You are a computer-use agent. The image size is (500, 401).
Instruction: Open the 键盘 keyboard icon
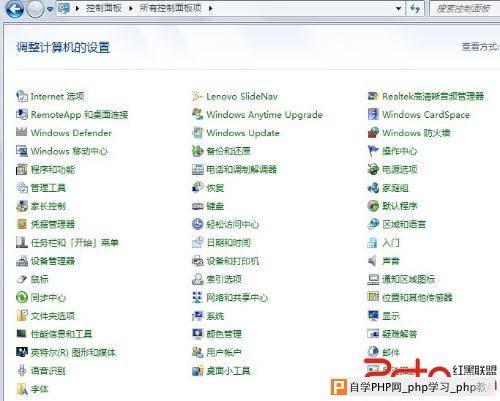(x=197, y=206)
